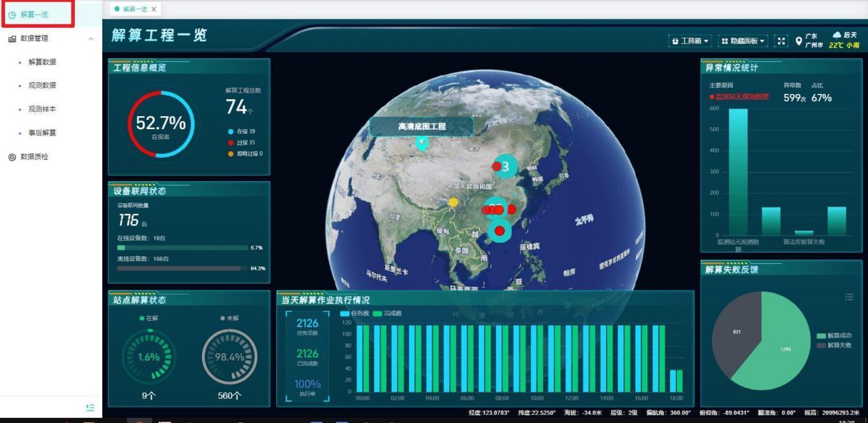The height and width of the screenshot is (423, 868).
Task: Click the list icon in 解算失败反馈 panel
Action: [x=848, y=297]
